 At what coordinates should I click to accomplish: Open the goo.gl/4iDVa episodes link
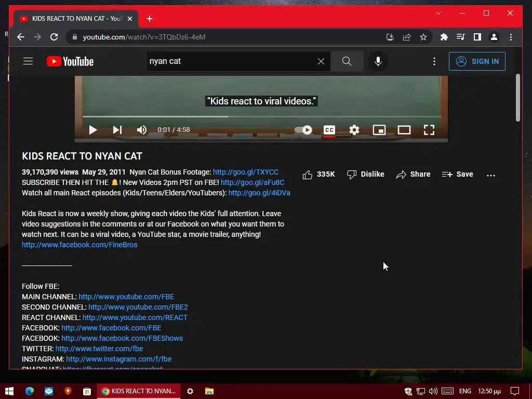(x=259, y=193)
